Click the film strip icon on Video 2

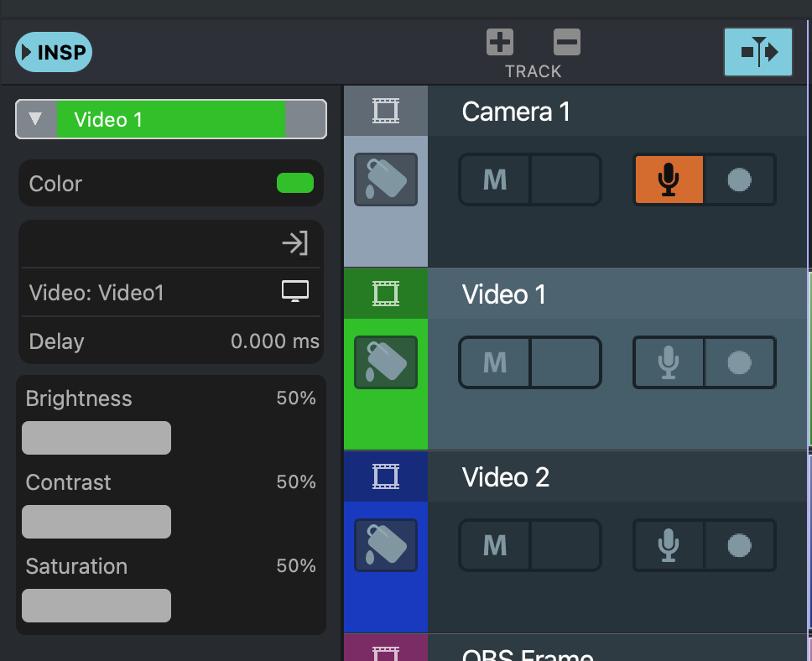pos(386,476)
